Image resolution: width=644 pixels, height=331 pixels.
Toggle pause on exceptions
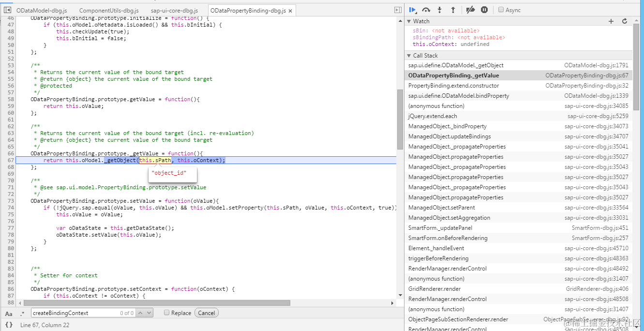coord(484,10)
